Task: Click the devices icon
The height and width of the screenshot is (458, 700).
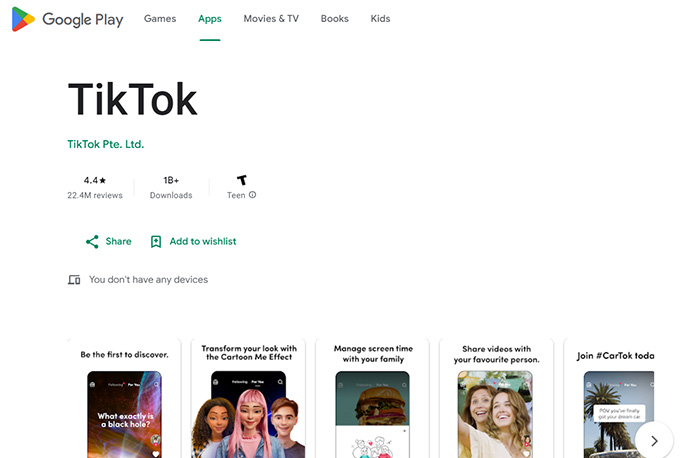Action: pos(74,280)
